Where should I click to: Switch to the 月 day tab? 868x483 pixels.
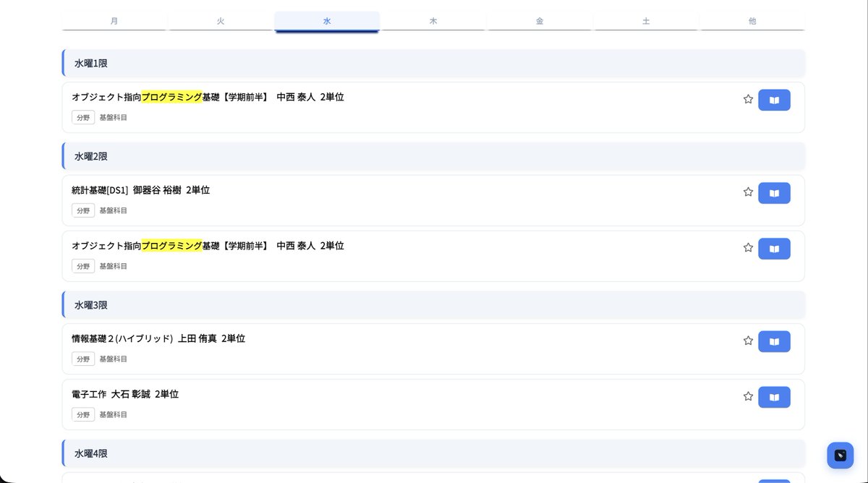(114, 21)
